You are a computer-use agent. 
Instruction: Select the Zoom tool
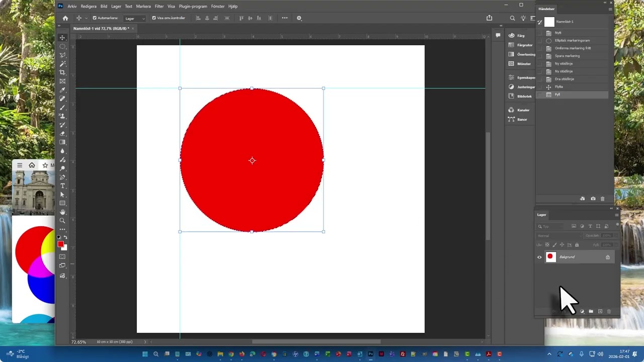(x=62, y=221)
